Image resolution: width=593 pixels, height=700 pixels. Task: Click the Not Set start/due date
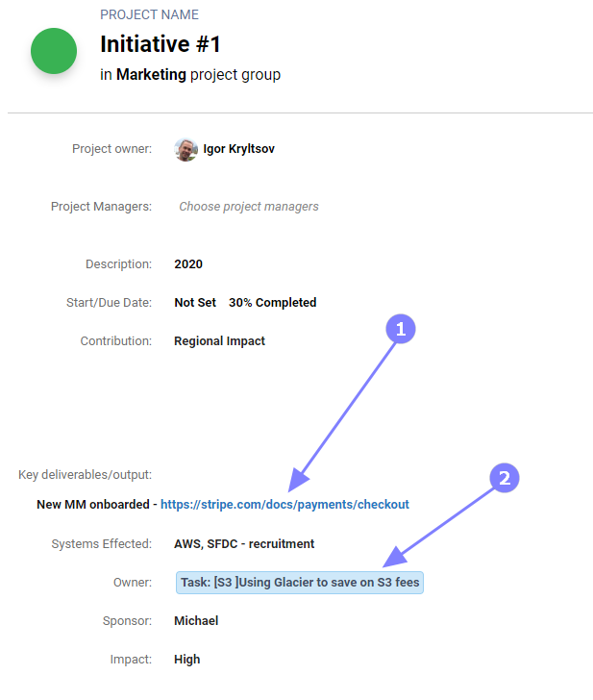point(195,302)
